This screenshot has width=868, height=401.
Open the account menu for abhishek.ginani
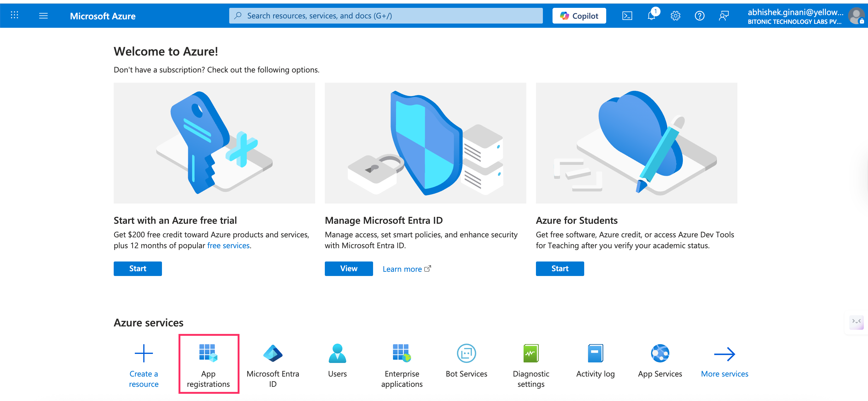805,16
